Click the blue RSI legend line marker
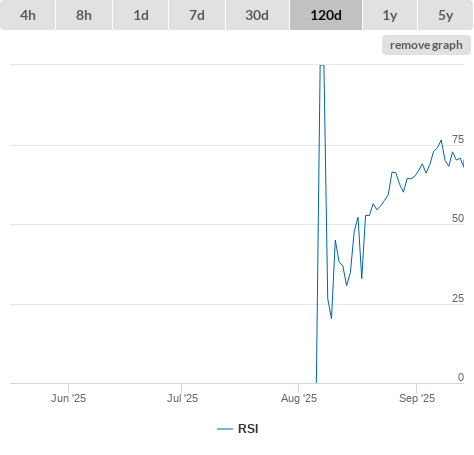This screenshot has width=474, height=455. tap(225, 429)
